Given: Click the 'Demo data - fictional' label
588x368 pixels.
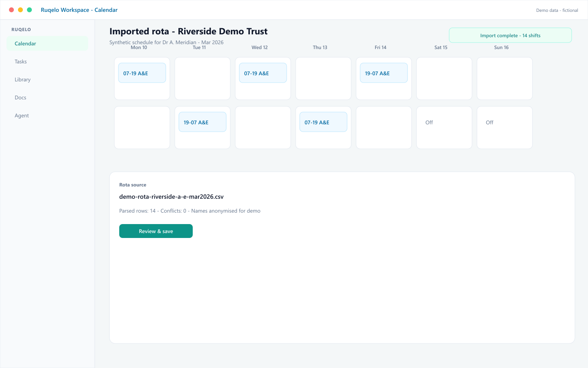Looking at the screenshot, I should [x=557, y=10].
